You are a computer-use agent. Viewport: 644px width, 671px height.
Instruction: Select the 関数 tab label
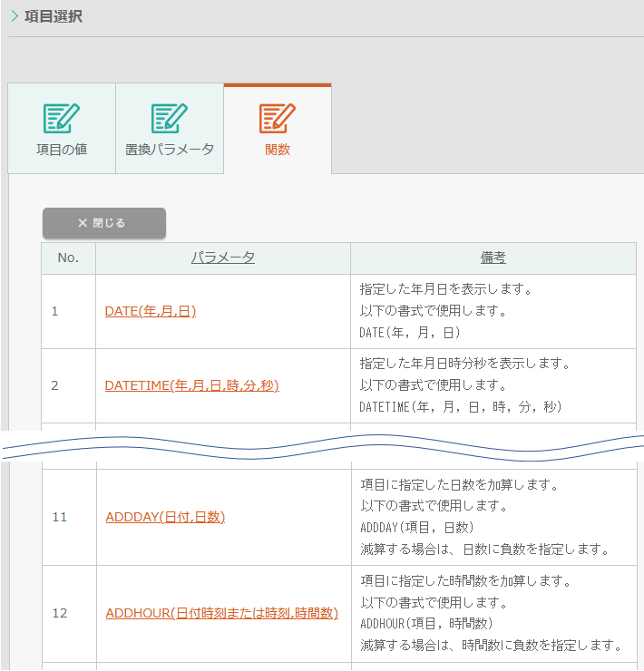coord(278,150)
